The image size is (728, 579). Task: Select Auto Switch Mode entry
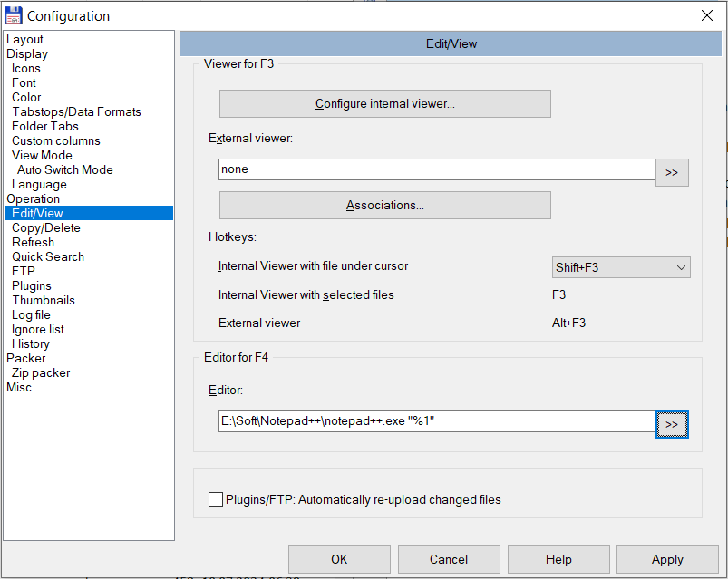tap(65, 170)
